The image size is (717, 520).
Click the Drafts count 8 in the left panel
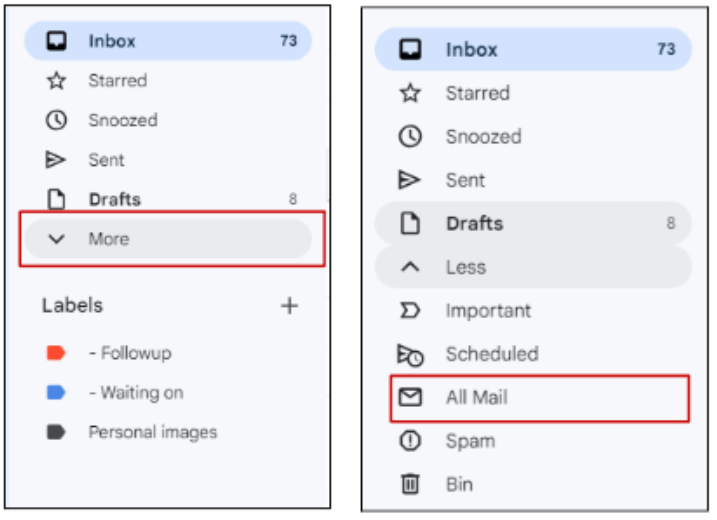pyautogui.click(x=293, y=199)
